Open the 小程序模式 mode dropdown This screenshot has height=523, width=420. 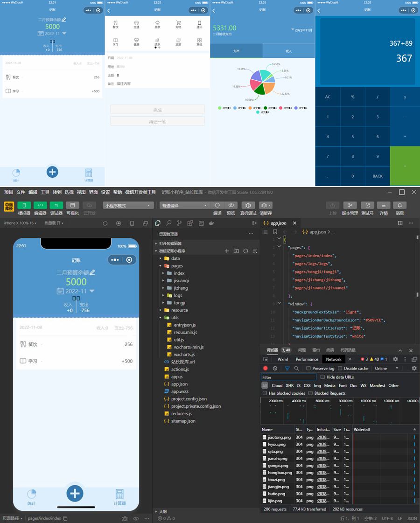(x=128, y=205)
